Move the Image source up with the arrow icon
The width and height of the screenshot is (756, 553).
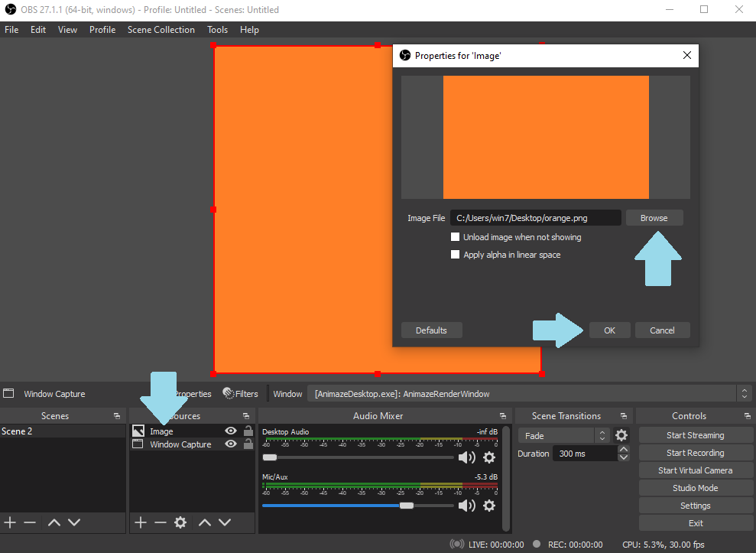tap(204, 522)
